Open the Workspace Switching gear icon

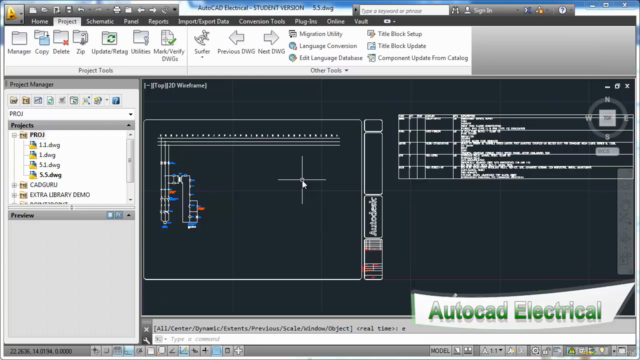click(535, 351)
